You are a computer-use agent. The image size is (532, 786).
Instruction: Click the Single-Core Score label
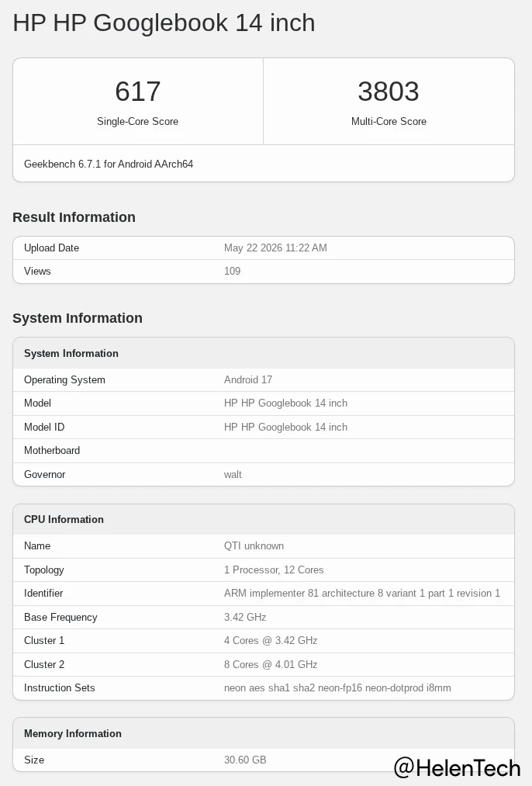pyautogui.click(x=138, y=121)
